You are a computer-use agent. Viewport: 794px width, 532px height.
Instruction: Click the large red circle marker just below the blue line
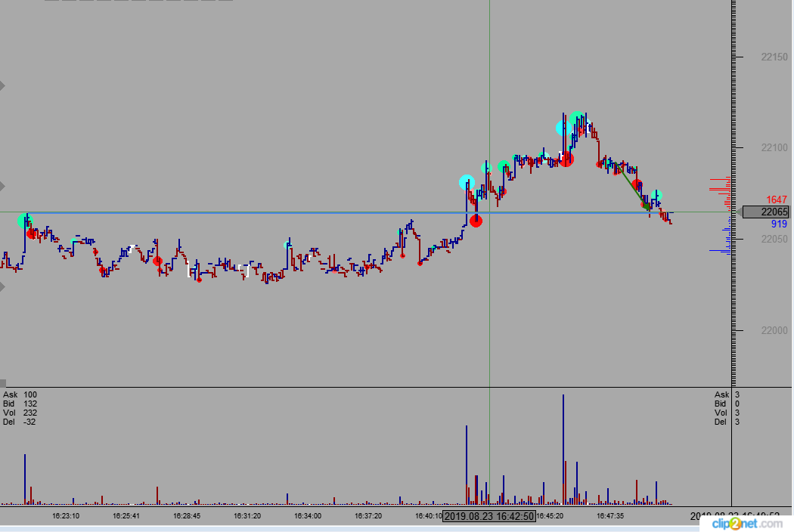tap(476, 221)
